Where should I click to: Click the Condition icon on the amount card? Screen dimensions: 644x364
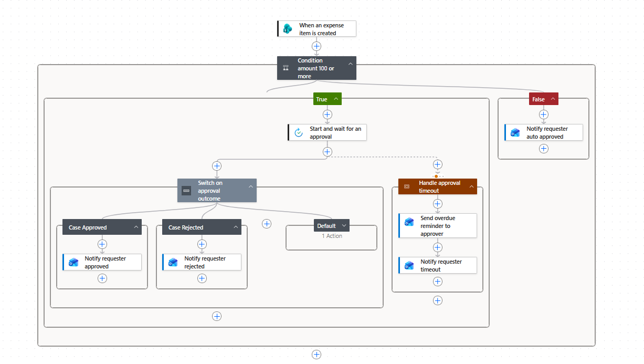coord(286,68)
